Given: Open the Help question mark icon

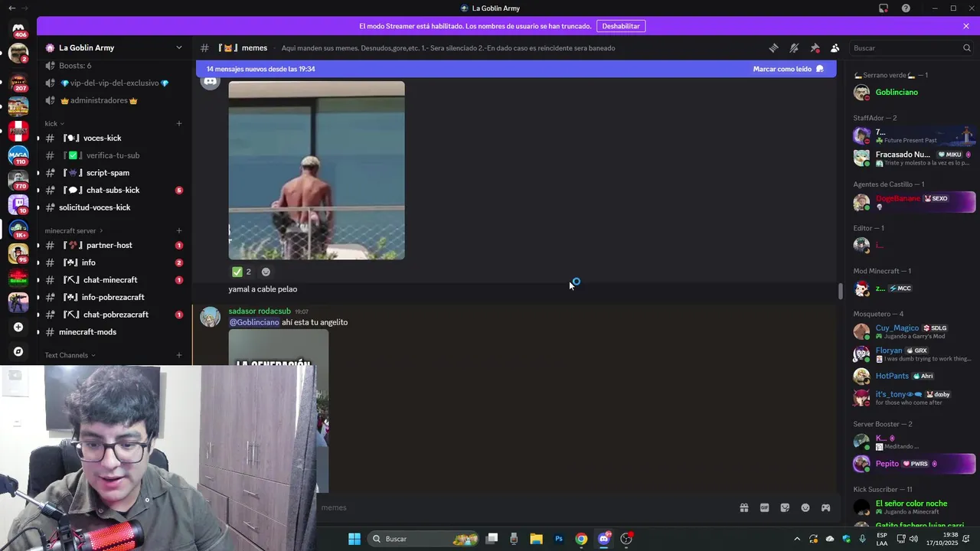Looking at the screenshot, I should coord(906,8).
